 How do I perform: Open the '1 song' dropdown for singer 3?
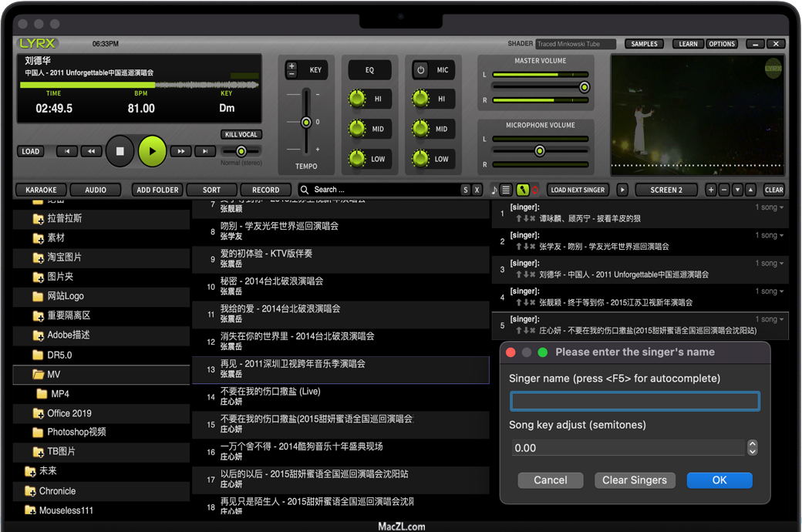(x=770, y=264)
